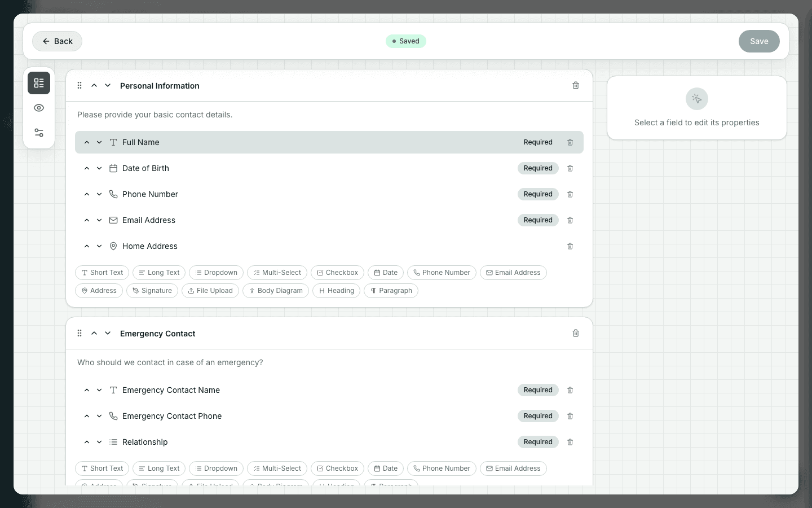Toggle Required on Email Address field

tap(538, 220)
